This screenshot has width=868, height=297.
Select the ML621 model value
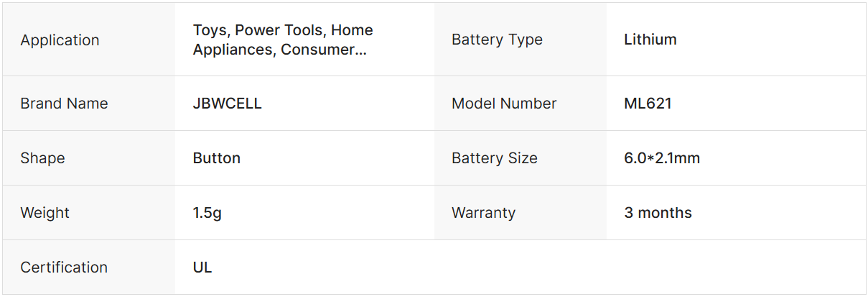[648, 104]
